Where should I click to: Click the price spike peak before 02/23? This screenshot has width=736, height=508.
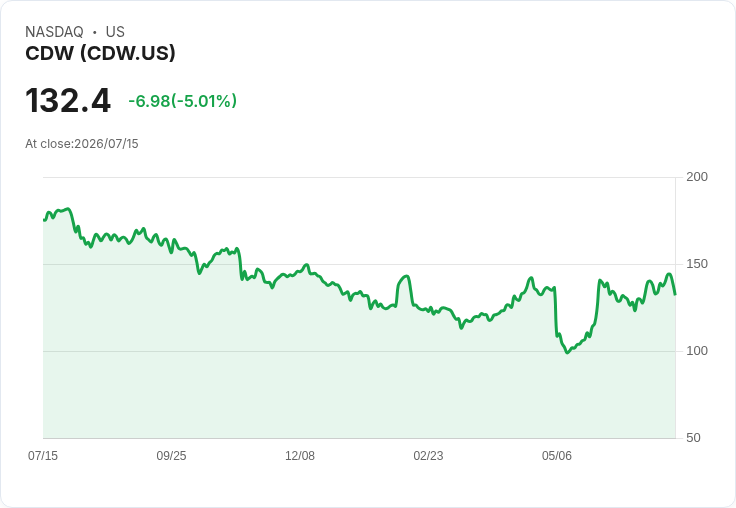[406, 276]
